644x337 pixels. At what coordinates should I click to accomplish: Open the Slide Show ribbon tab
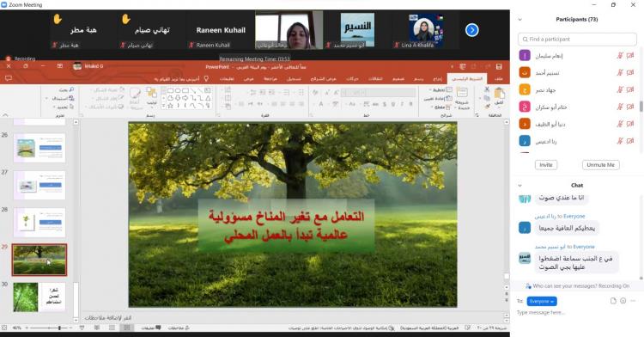pos(323,78)
